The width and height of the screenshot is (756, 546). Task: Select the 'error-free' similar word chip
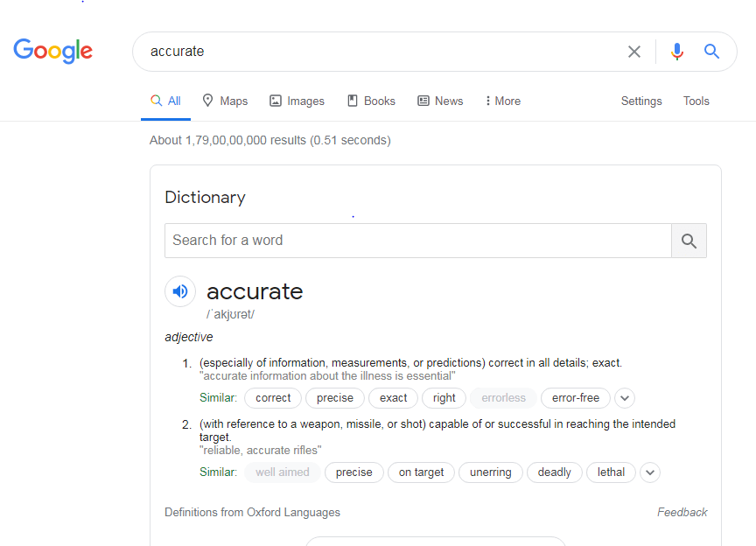575,398
